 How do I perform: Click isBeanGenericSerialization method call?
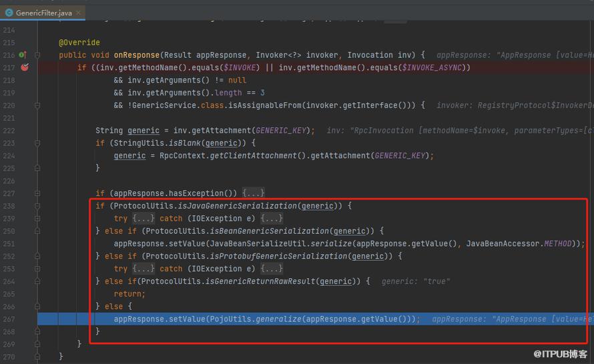(x=270, y=231)
